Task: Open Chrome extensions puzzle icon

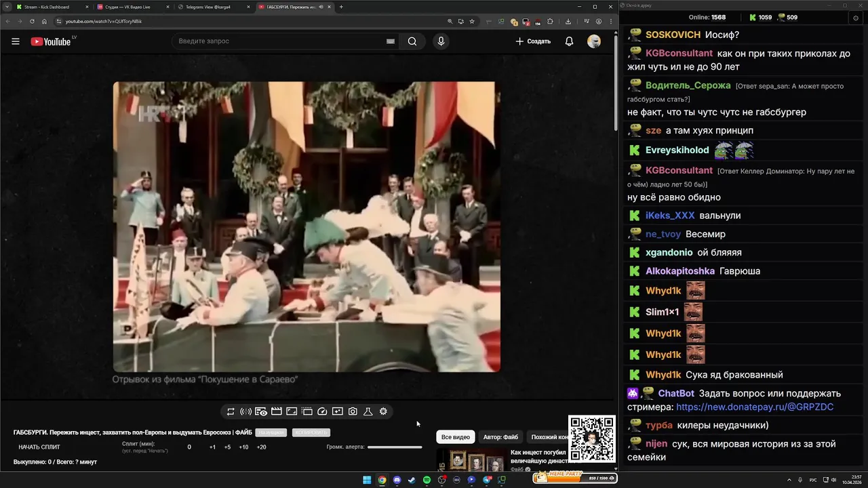Action: click(549, 21)
